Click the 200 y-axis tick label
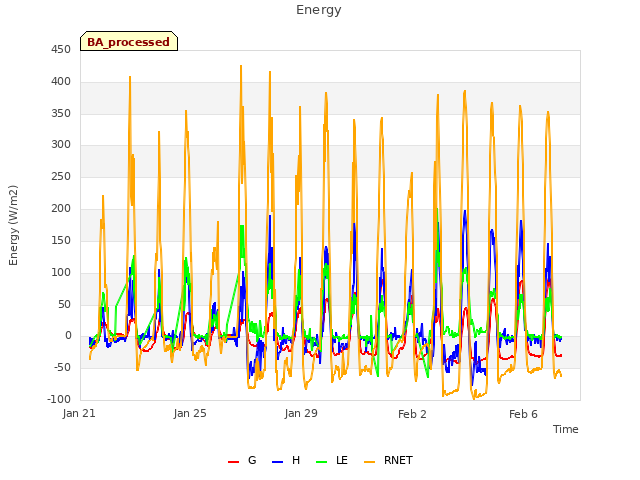The image size is (640, 480). click(x=61, y=209)
